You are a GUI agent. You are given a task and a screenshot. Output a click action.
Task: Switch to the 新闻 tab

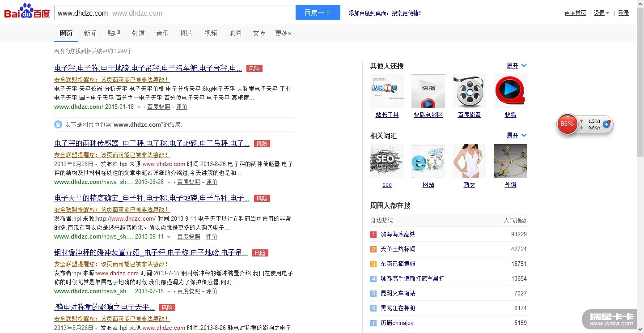(x=90, y=33)
